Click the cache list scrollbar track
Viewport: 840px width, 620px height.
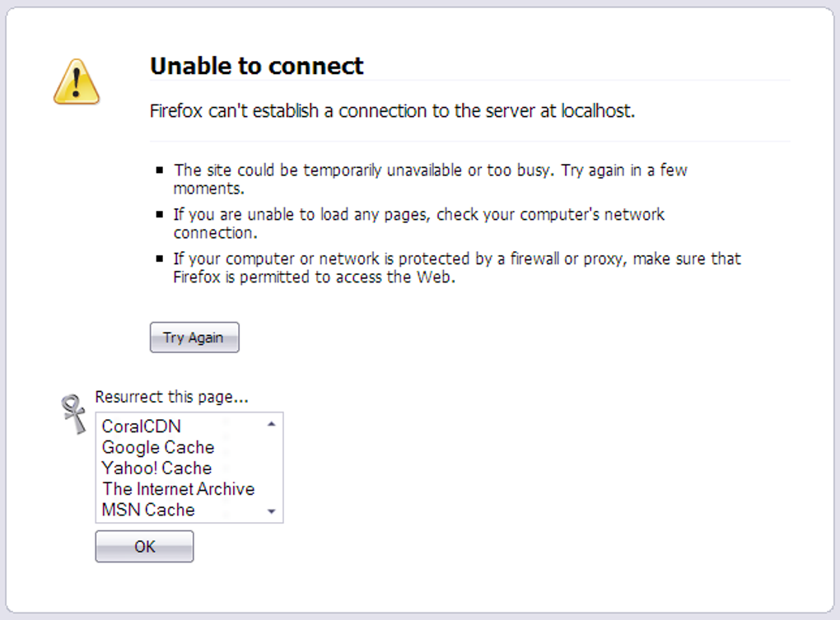tap(272, 467)
